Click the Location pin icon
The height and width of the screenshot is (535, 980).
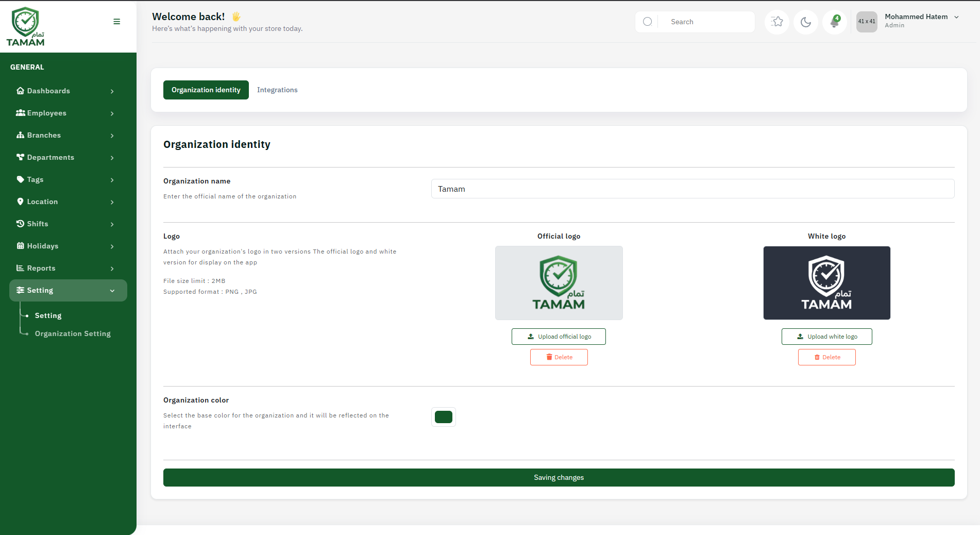(x=20, y=202)
